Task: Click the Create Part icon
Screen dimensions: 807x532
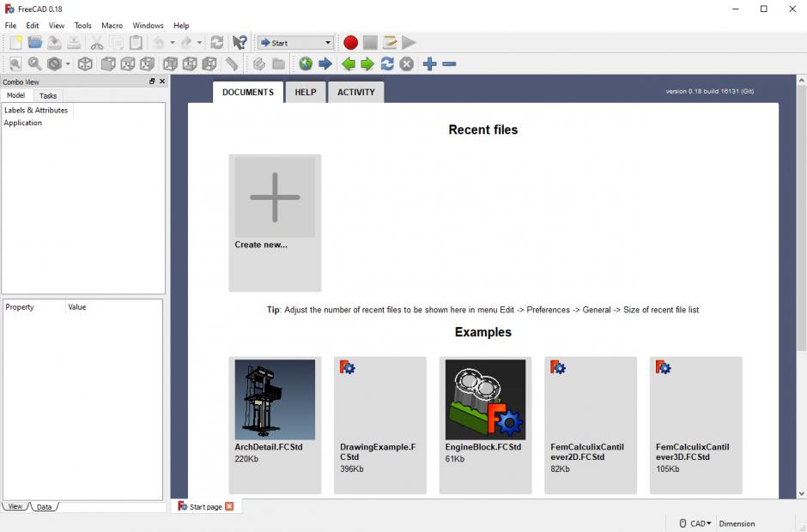Action: [259, 63]
